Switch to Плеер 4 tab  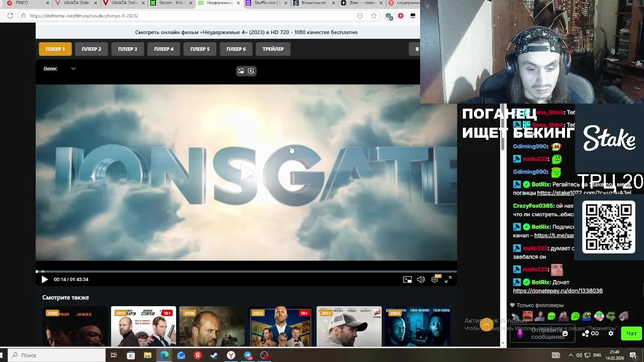pos(164,49)
